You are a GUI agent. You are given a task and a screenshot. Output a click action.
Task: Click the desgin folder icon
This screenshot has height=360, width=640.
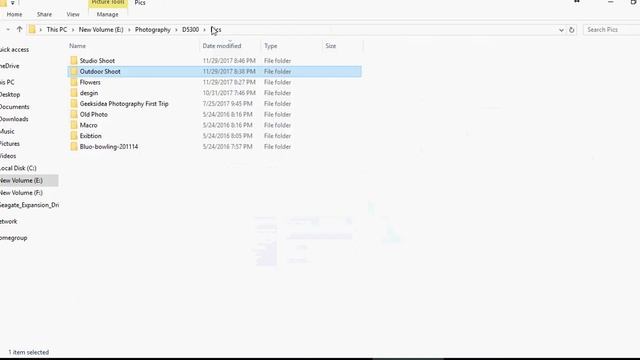74,93
